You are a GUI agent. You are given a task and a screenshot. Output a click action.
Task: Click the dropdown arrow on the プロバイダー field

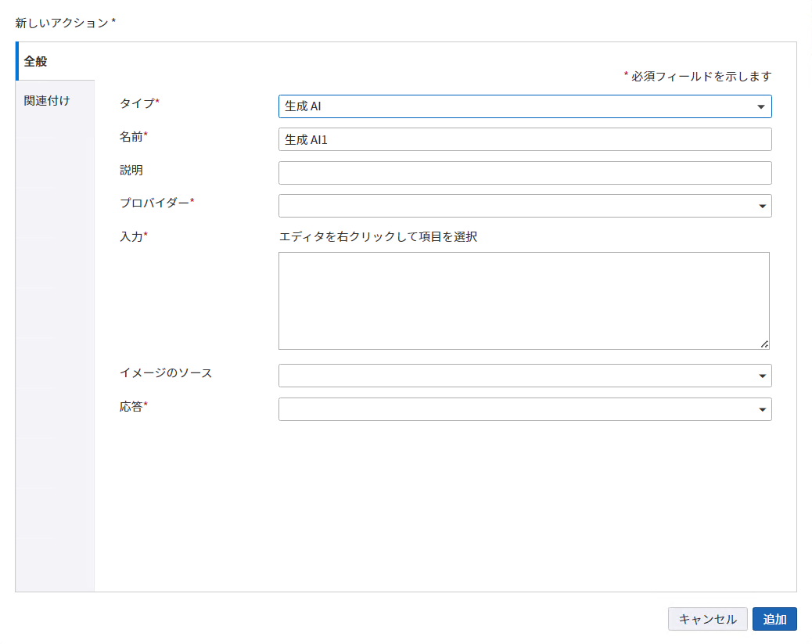[x=761, y=206]
